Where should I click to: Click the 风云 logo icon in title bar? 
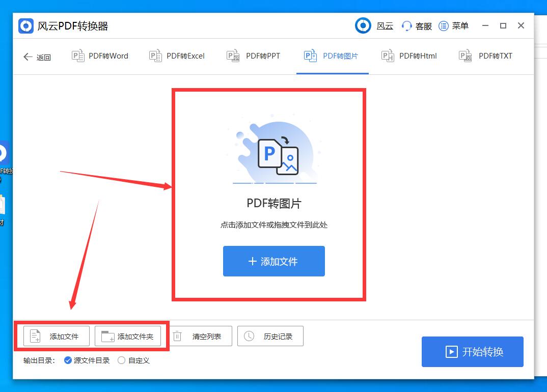pos(363,25)
